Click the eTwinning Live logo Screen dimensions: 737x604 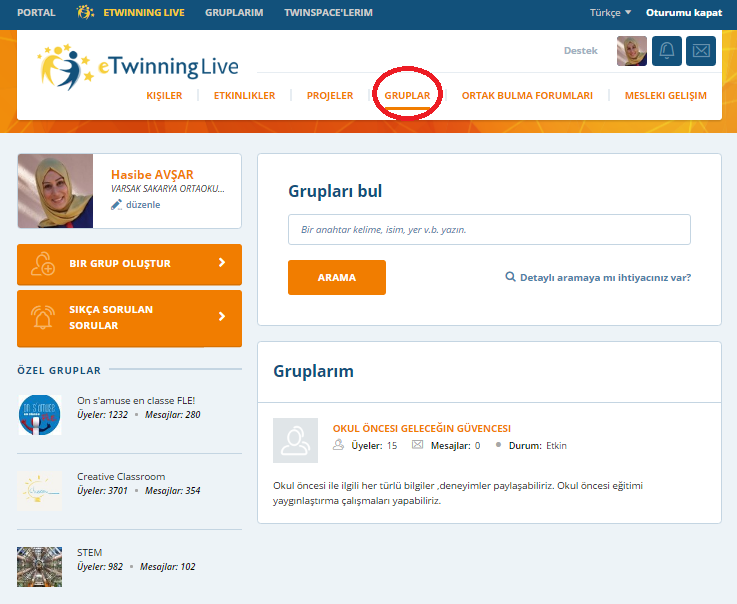(138, 67)
